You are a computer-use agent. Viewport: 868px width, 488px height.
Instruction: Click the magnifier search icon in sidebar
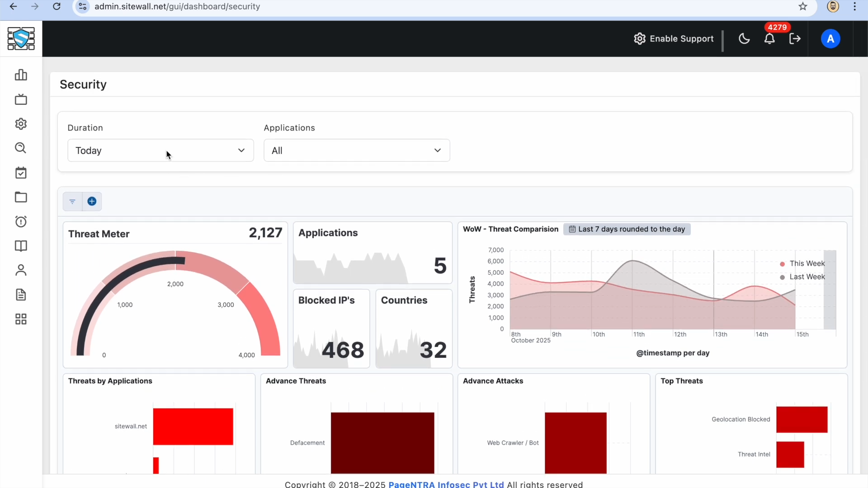[21, 148]
